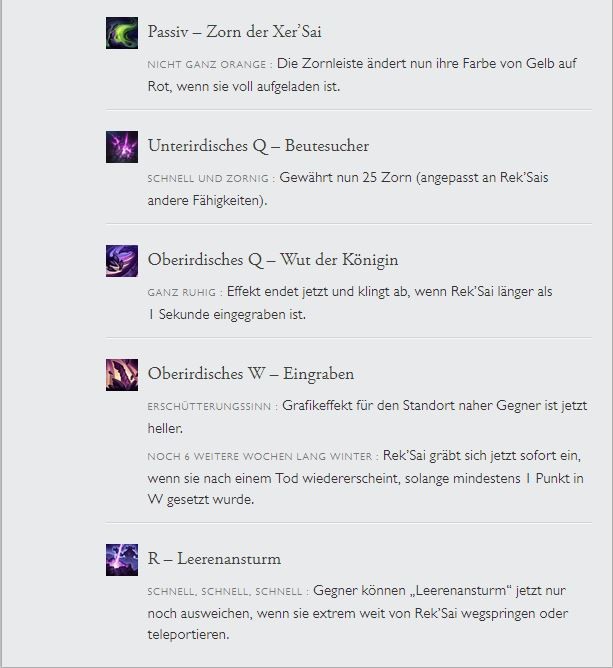Screen dimensions: 613x668
Task: Click the ERSCHÜTTERUNGSSINN label
Action: coord(209,406)
